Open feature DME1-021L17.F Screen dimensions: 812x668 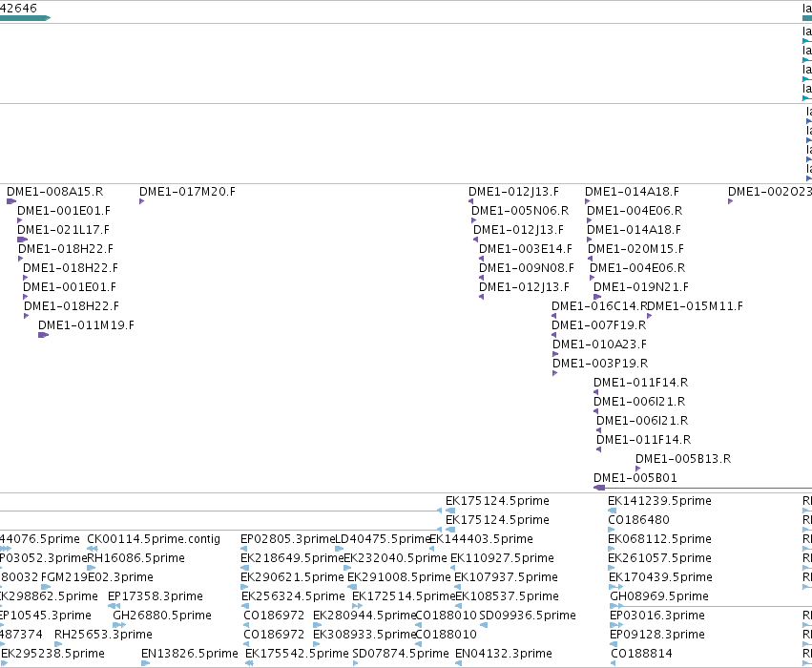click(x=63, y=229)
